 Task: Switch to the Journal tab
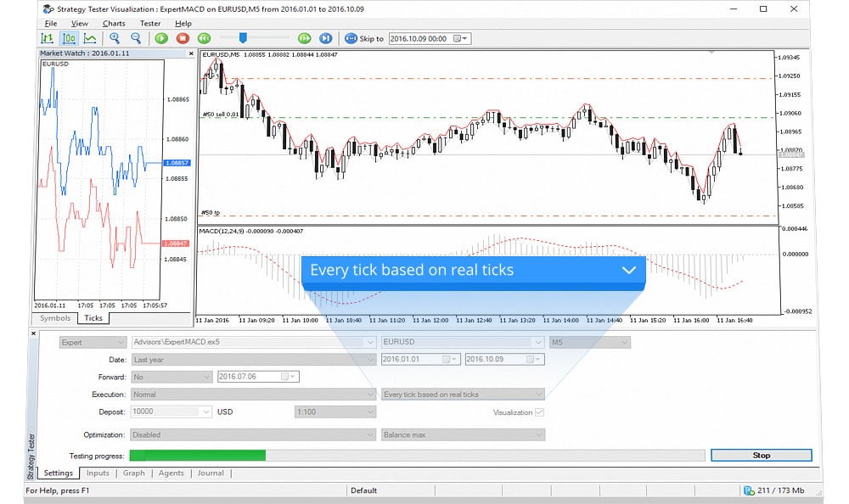click(211, 473)
